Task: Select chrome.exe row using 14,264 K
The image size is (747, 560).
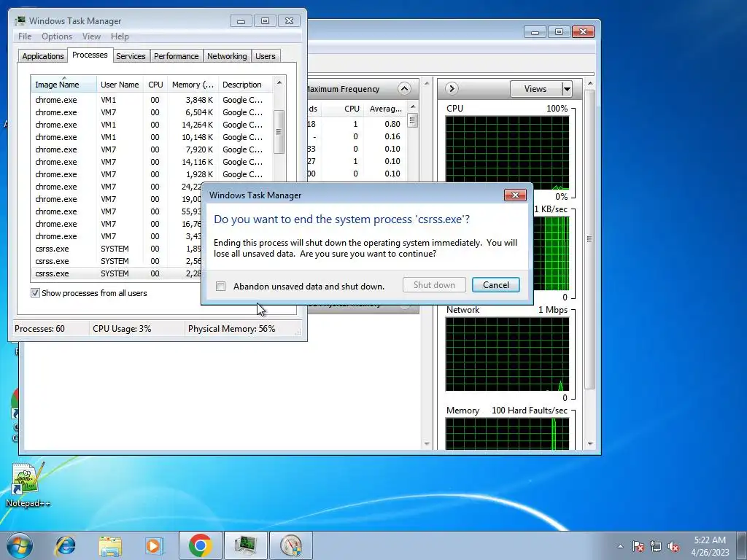Action: pos(152,125)
